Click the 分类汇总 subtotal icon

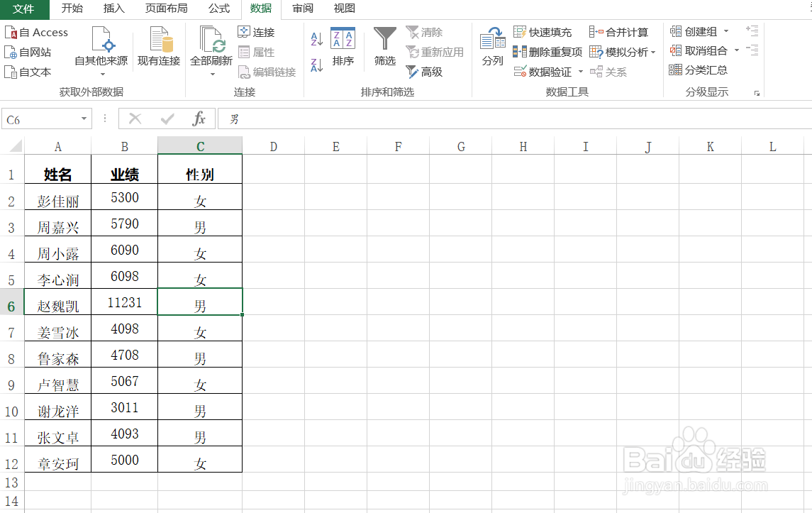703,70
